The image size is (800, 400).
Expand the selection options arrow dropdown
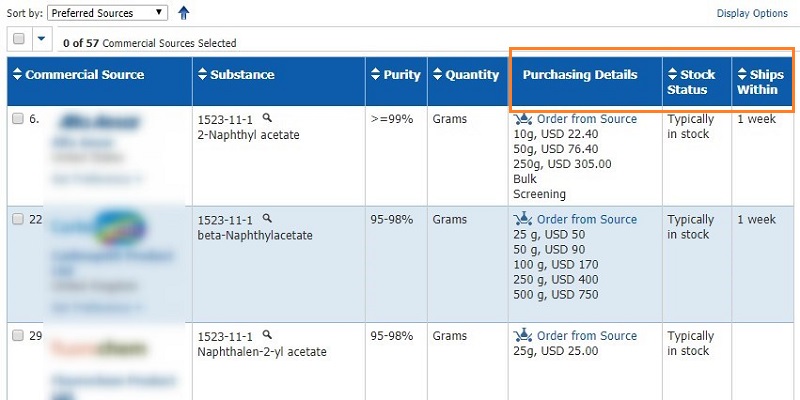(41, 38)
